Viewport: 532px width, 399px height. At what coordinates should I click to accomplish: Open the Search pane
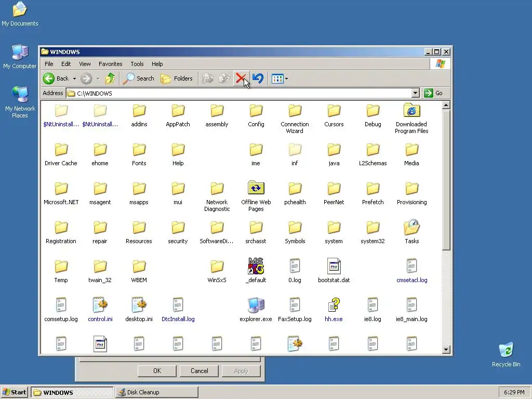point(138,78)
